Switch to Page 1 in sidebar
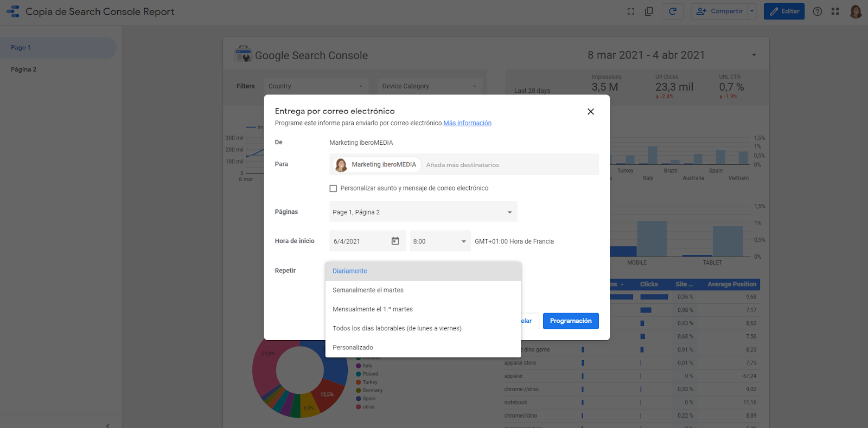The image size is (868, 428). point(58,48)
